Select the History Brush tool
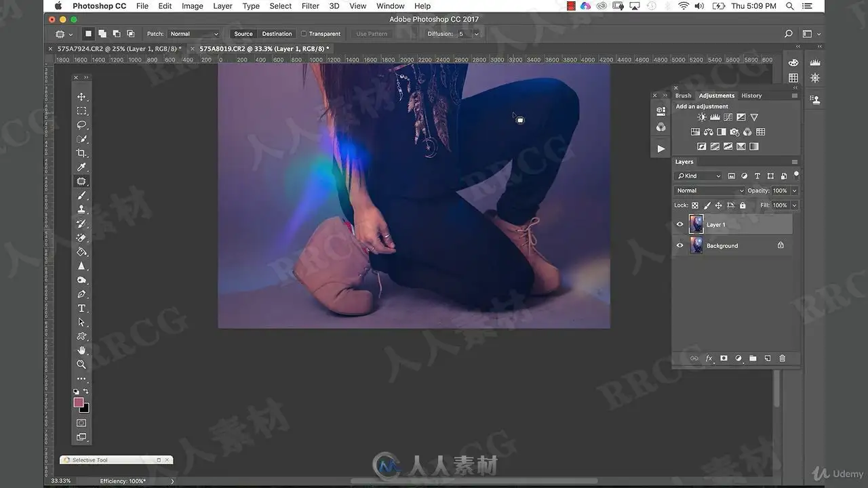Screen dimensions: 868x488 [x=81, y=224]
